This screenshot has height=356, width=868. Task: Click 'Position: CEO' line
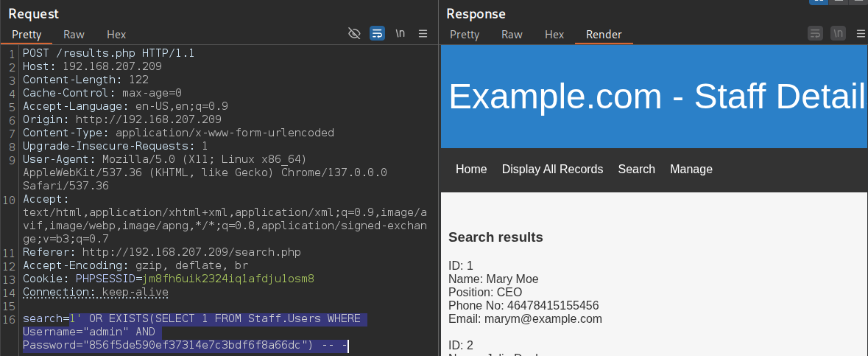tap(485, 292)
